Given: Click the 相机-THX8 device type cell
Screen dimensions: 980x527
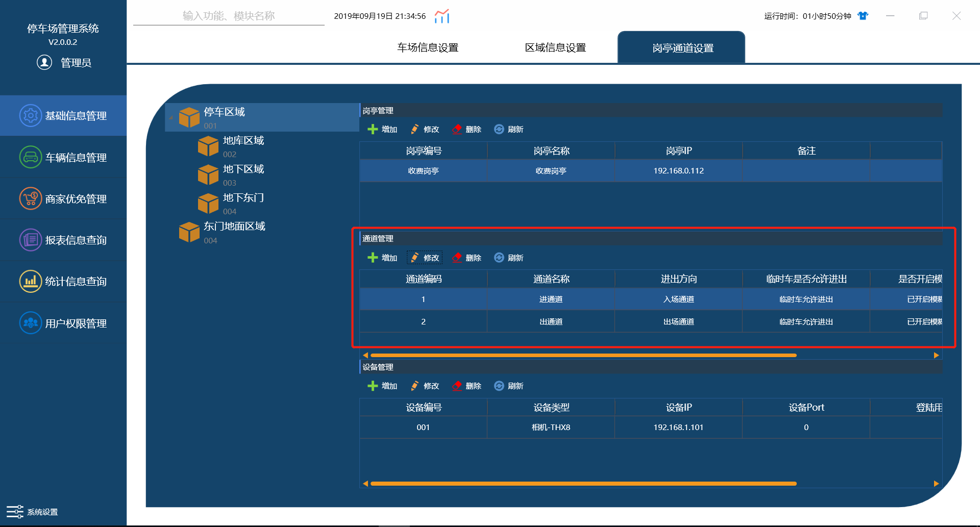Looking at the screenshot, I should 551,428.
